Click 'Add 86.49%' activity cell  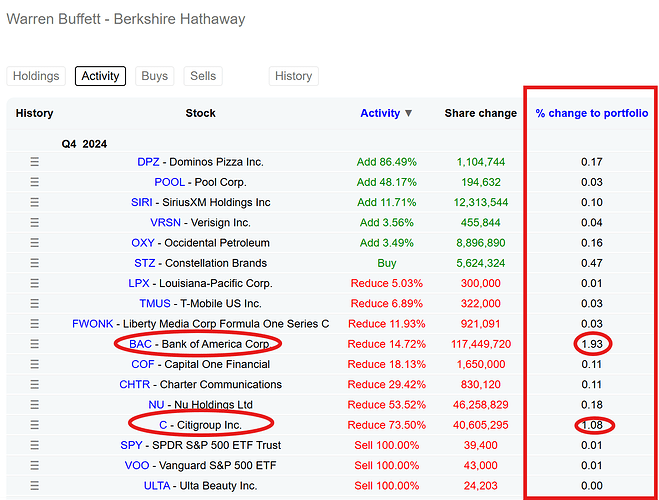pos(387,162)
